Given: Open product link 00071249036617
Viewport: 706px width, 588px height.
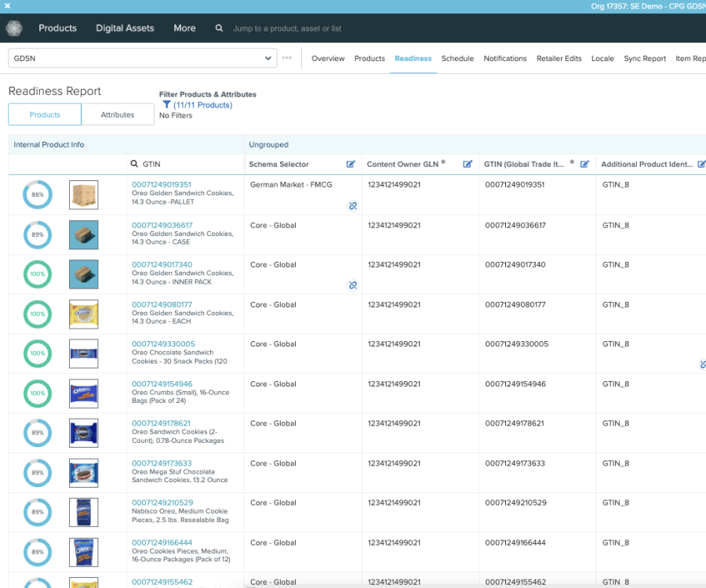Looking at the screenshot, I should [x=162, y=225].
